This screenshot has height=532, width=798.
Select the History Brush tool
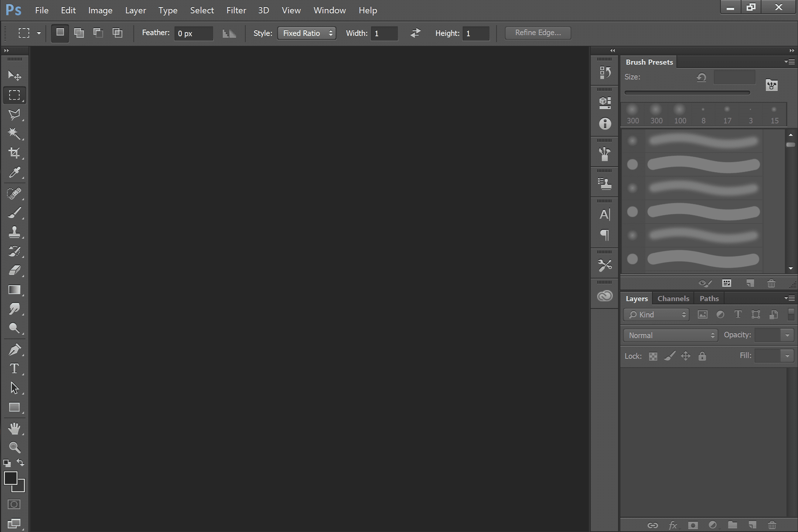click(14, 251)
